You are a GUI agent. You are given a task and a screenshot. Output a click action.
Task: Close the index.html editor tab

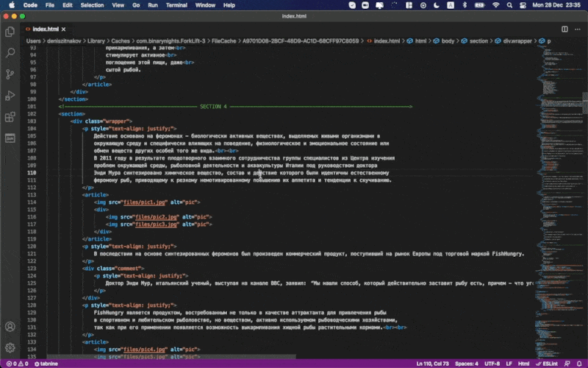(63, 29)
